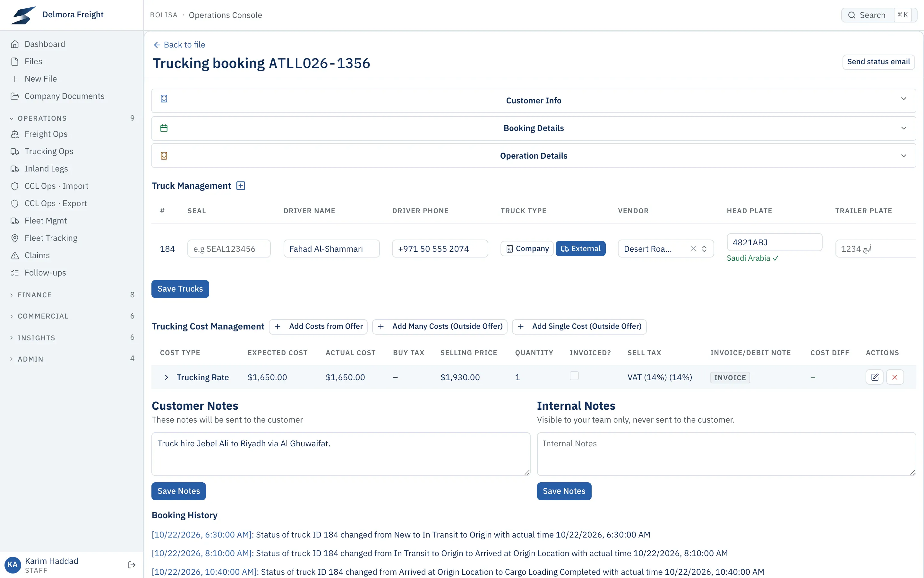Expand the Operation Details section
Image resolution: width=924 pixels, height=578 pixels.
tap(534, 156)
